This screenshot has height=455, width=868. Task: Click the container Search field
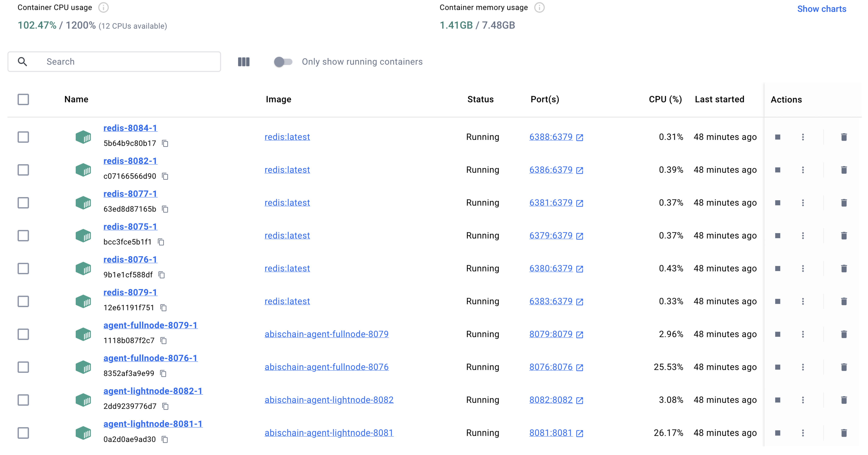(128, 62)
